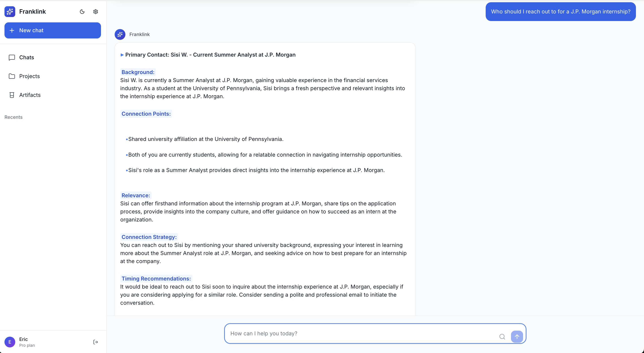644x353 pixels.
Task: Click the Recents heading
Action: 13,117
